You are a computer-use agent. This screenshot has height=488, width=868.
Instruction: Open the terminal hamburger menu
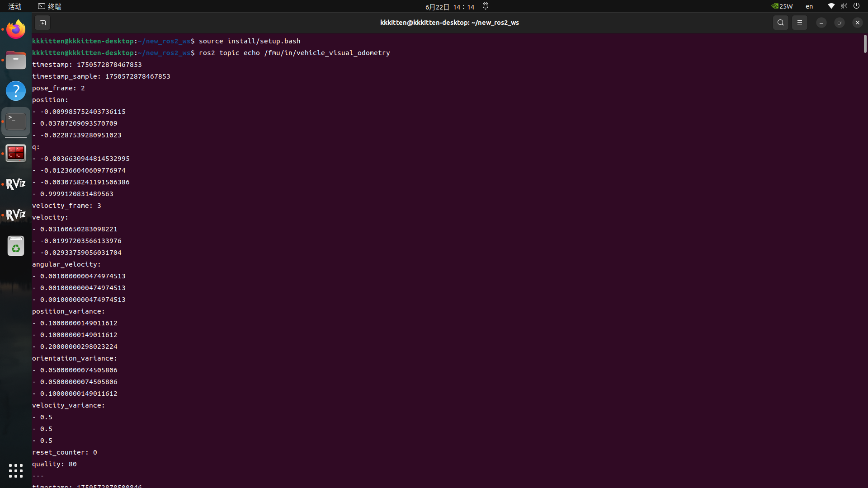(799, 23)
